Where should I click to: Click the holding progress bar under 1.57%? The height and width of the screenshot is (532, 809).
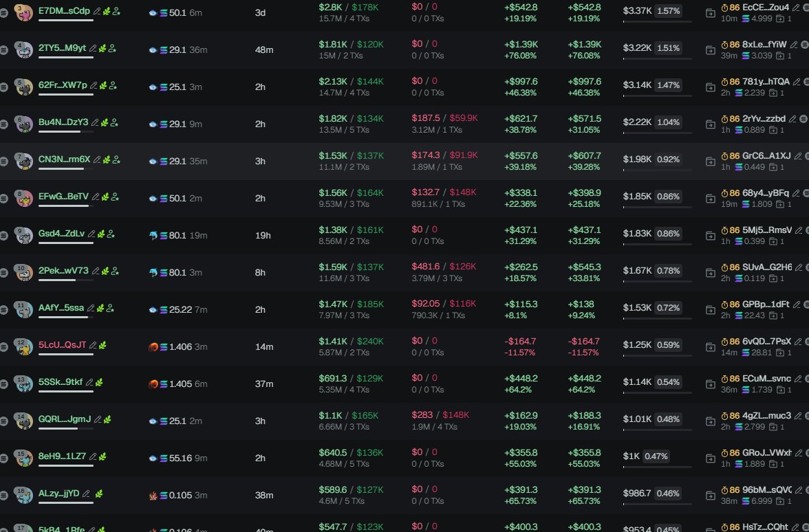click(657, 21)
